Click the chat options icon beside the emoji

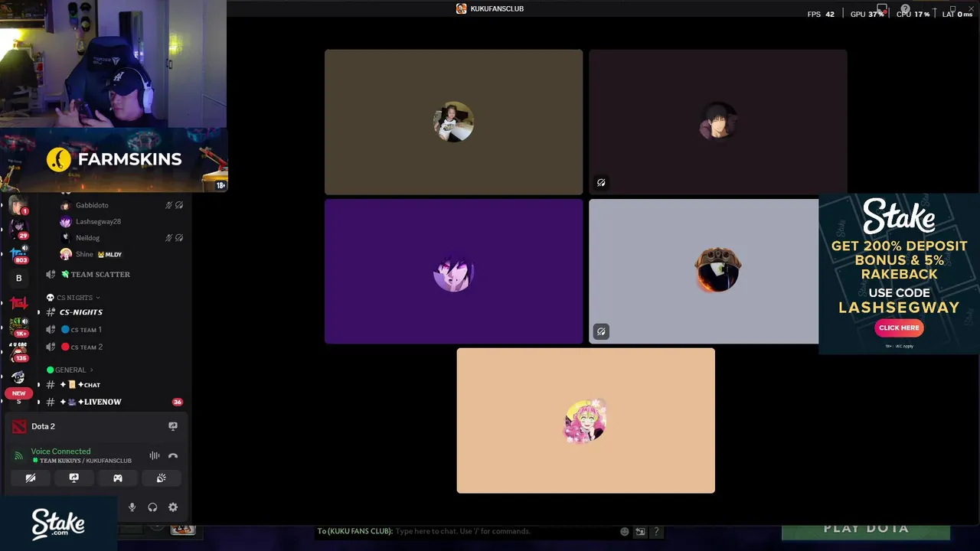coord(640,531)
